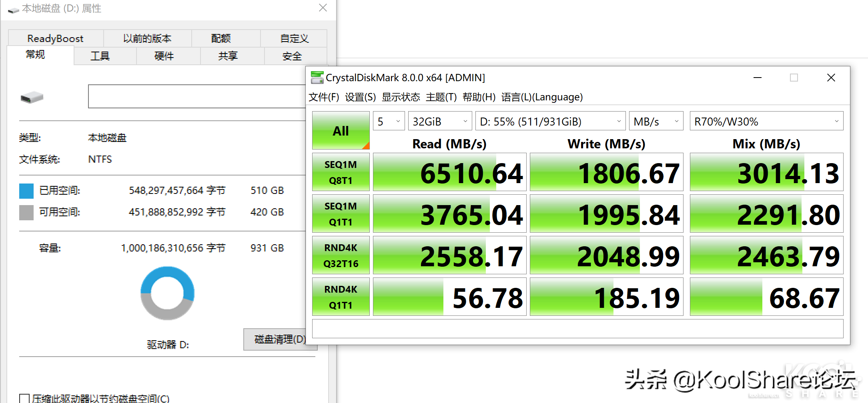Click the 2558.17 RND4K read result
Image resolution: width=868 pixels, height=403 pixels.
(x=449, y=255)
